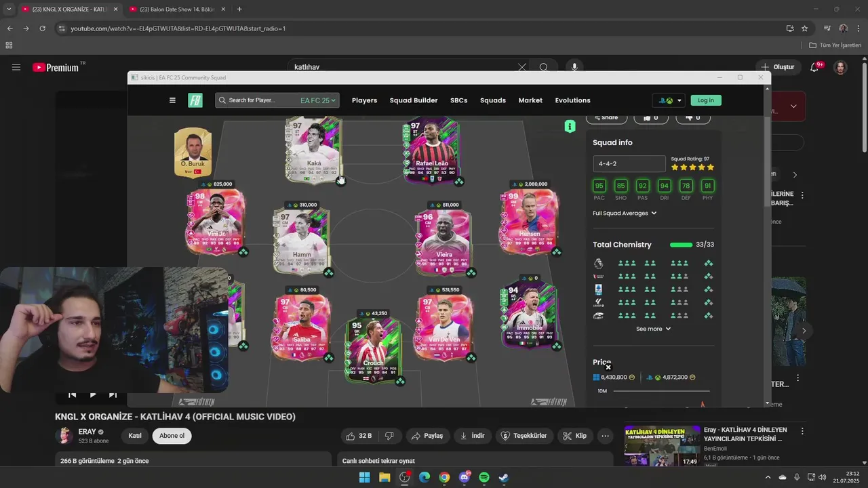This screenshot has width=868, height=488.
Task: Open Tüm Yer İşaretleri bookmarks folder
Action: [x=835, y=45]
